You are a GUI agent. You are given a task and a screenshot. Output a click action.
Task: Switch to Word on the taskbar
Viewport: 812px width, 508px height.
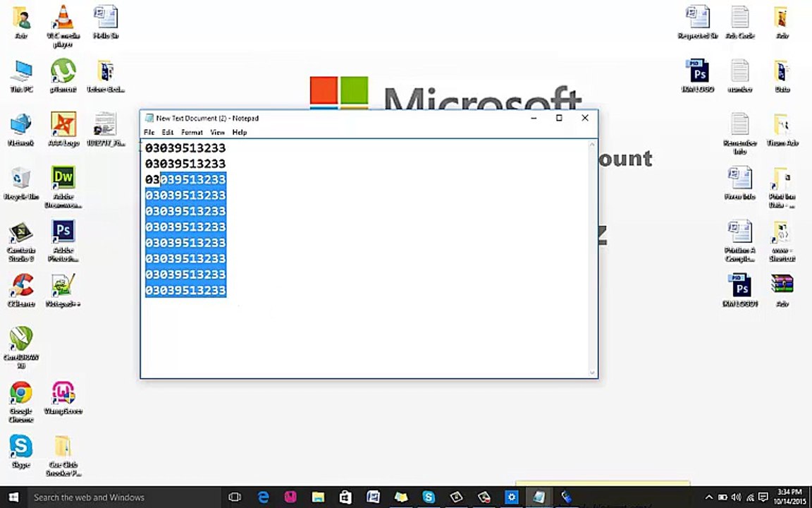[x=373, y=497]
